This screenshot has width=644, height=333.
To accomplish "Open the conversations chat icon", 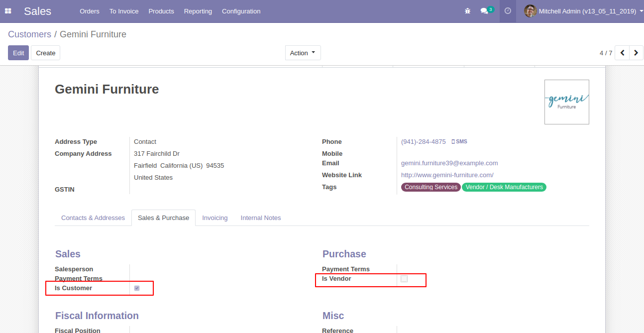I will [x=484, y=11].
